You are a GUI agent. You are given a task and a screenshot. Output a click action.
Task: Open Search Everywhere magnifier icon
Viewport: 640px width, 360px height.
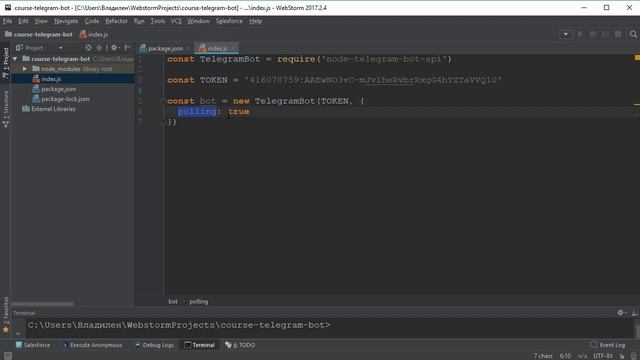click(633, 34)
